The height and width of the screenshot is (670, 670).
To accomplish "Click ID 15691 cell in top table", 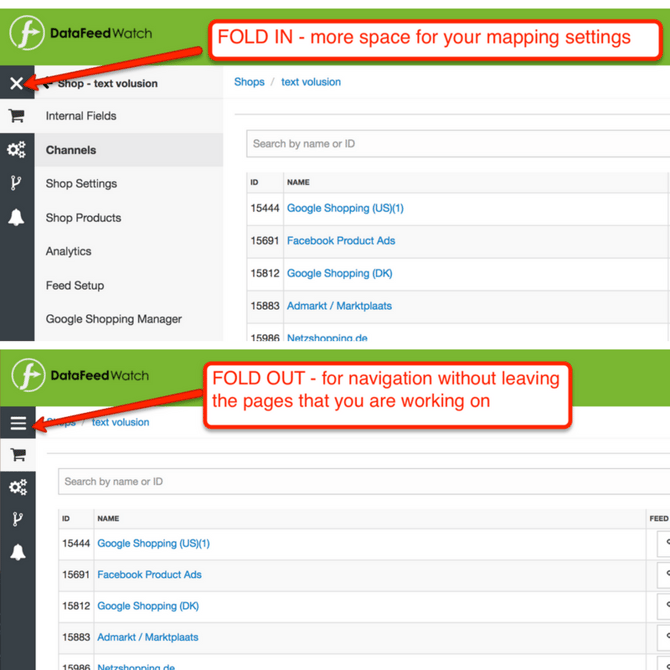I will pos(265,241).
